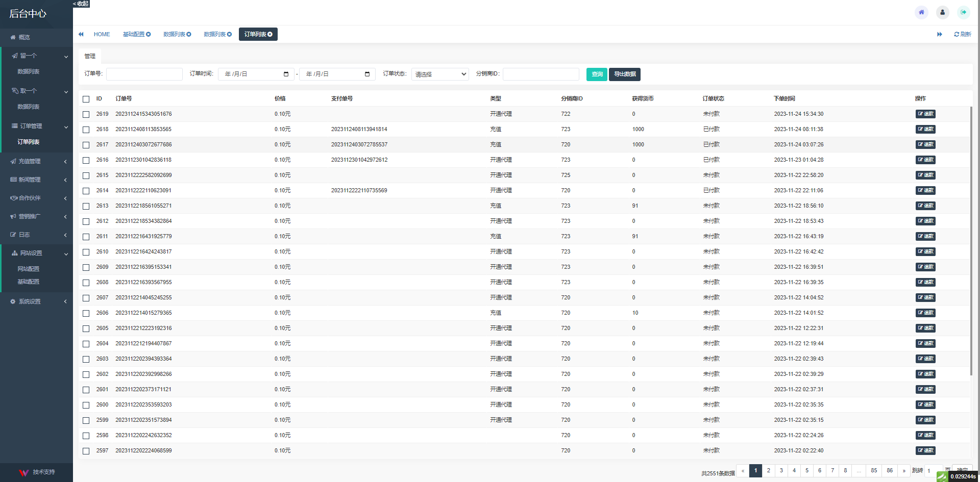Click the green logout icon
The image size is (980, 482).
tap(963, 12)
